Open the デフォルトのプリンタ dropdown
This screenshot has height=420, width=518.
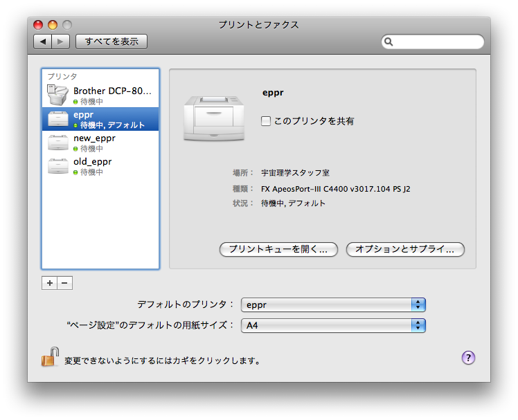[332, 304]
